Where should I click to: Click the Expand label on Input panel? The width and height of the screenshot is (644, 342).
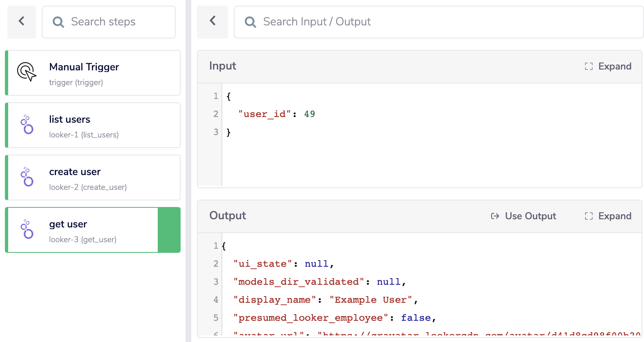coord(615,66)
